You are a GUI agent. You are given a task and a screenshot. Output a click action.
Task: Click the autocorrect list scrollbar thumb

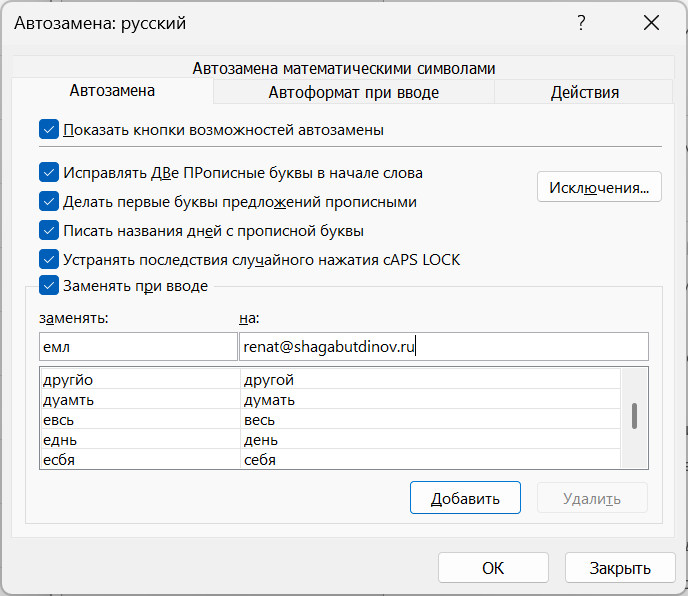[634, 415]
